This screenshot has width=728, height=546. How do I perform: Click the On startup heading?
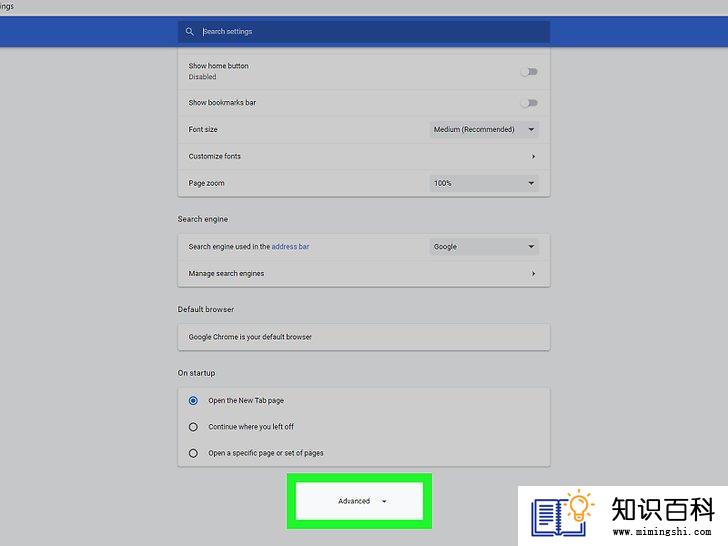coord(196,373)
